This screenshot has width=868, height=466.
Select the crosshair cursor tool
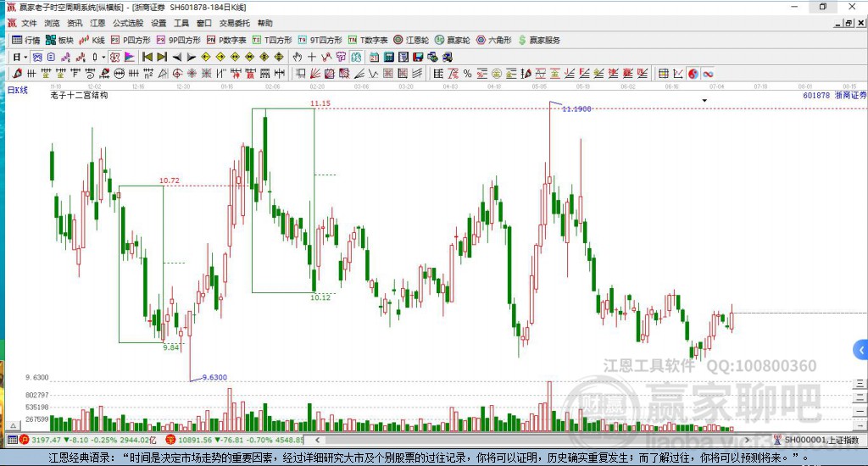point(312,57)
